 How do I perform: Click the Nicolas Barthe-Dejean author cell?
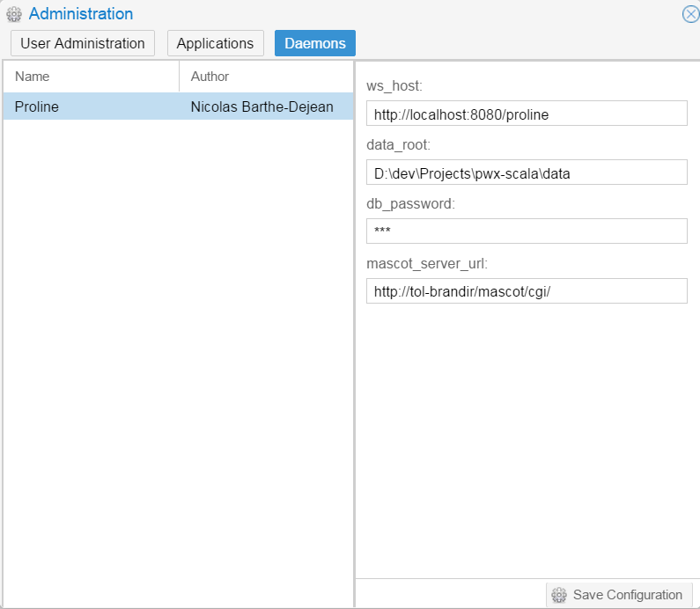262,106
